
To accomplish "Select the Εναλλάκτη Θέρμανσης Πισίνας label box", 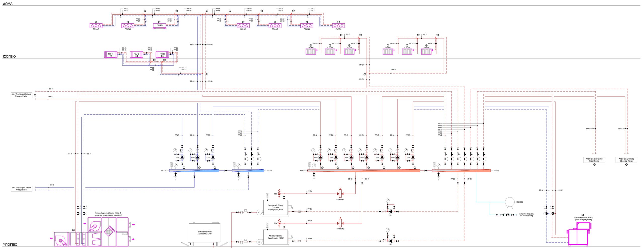I will coord(626,160).
